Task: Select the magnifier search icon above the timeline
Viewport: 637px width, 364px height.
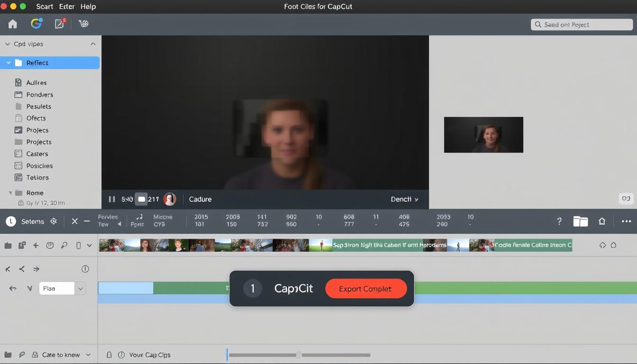Action: click(64, 245)
